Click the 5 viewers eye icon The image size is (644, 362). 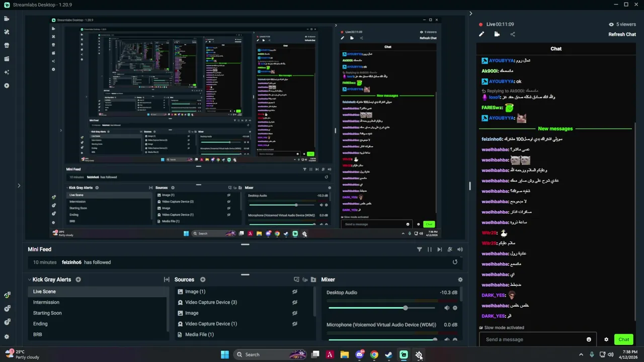(611, 24)
